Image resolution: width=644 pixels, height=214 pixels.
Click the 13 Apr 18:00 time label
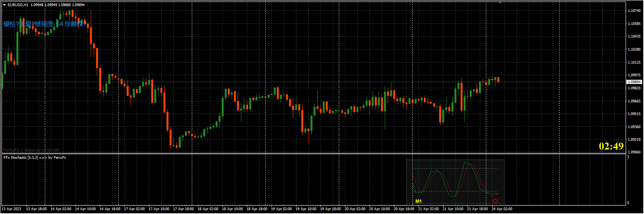36,209
